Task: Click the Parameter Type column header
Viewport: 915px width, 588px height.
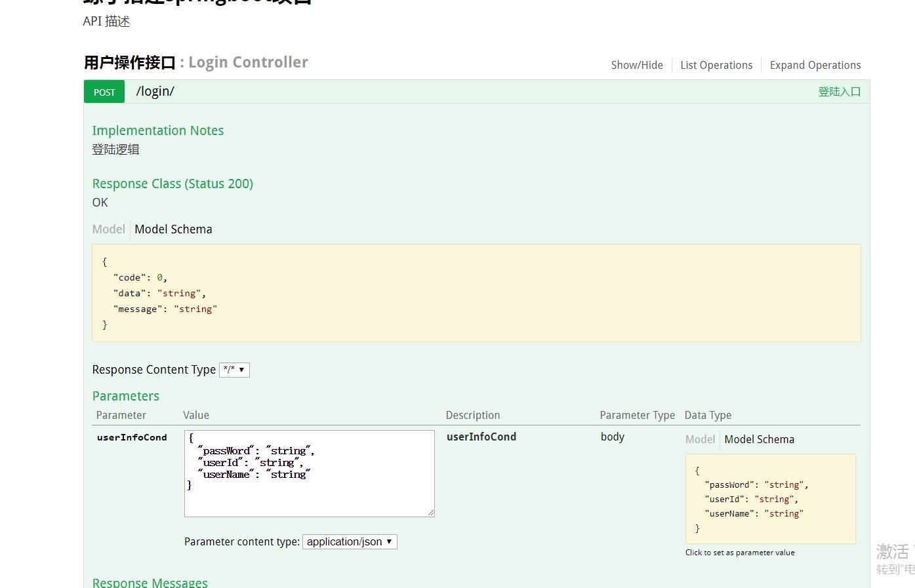Action: pos(637,415)
